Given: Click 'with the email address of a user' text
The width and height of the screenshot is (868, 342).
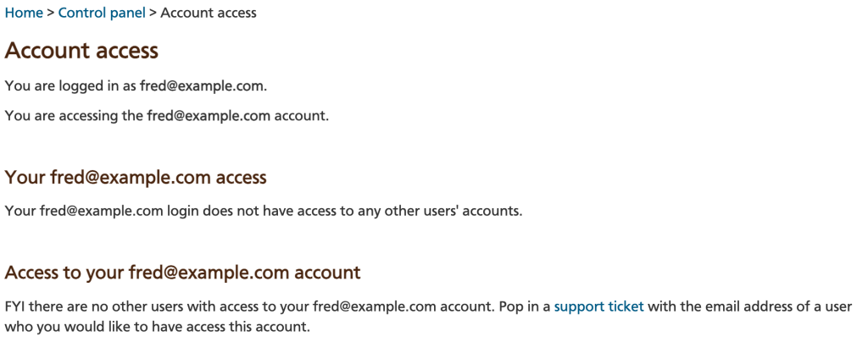Looking at the screenshot, I should click(749, 306).
